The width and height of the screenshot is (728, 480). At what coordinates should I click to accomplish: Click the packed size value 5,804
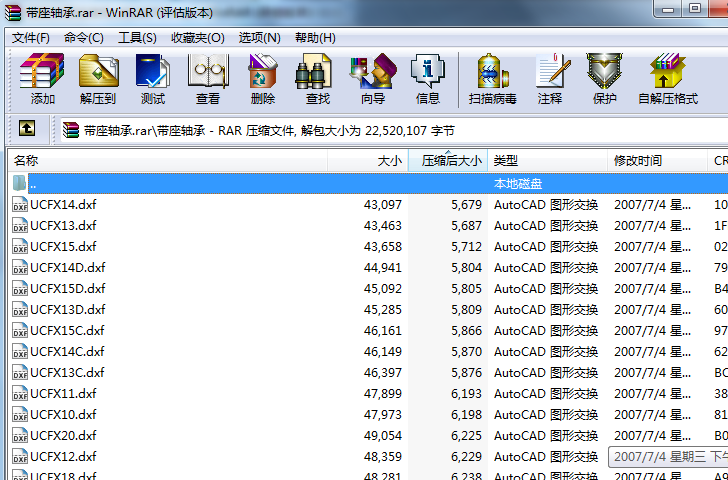pos(467,267)
